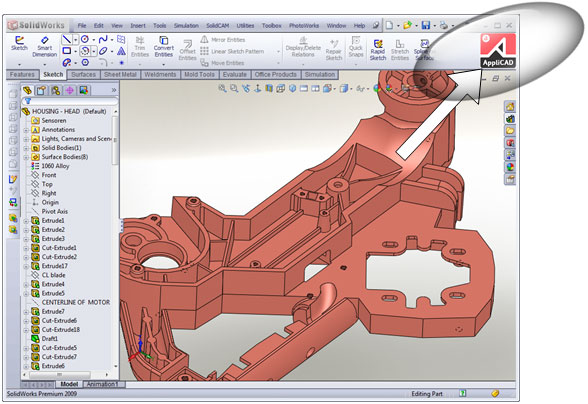Open the Line tool dropdown arrow

[75, 39]
